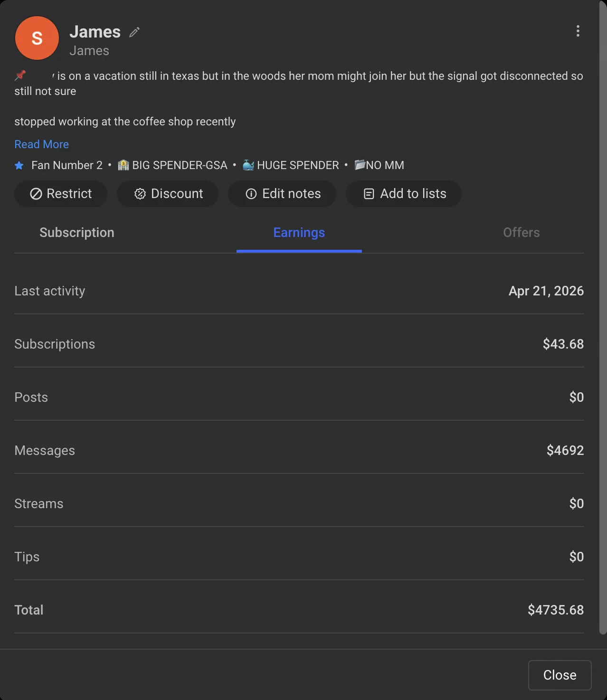This screenshot has width=607, height=700.
Task: Click the info icon on Edit notes
Action: 251,194
